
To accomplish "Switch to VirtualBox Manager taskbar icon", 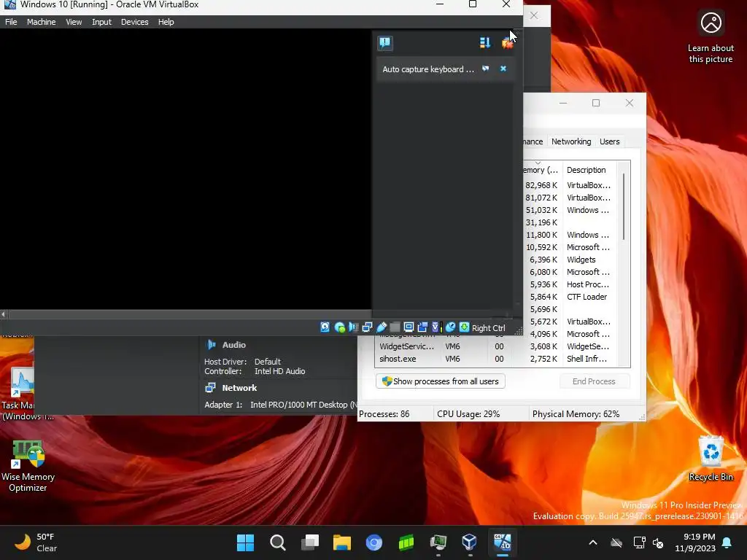I will pos(470,542).
